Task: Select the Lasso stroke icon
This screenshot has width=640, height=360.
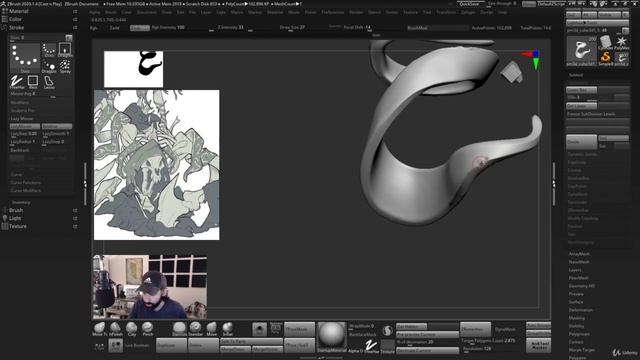Action: [49, 82]
